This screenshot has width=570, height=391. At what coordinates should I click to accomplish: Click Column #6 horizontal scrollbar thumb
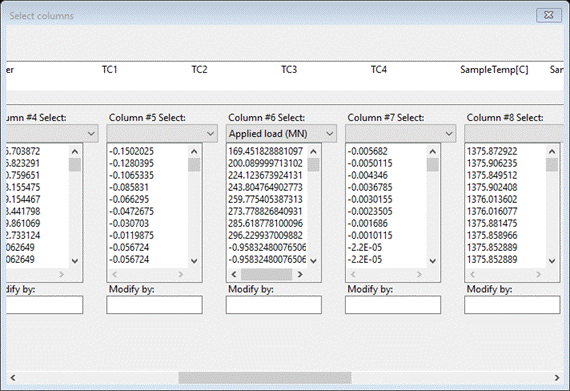point(266,274)
